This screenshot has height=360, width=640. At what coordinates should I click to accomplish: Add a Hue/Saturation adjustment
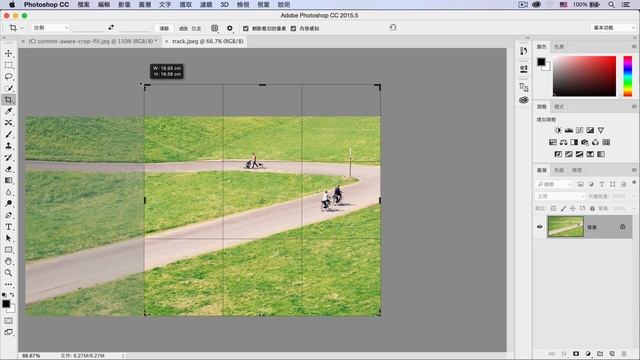click(x=553, y=142)
